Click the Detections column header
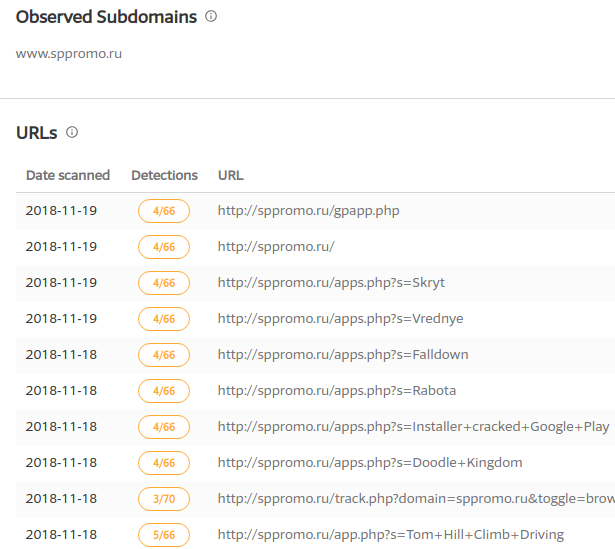Screen dimensions: 615x549 (164, 175)
